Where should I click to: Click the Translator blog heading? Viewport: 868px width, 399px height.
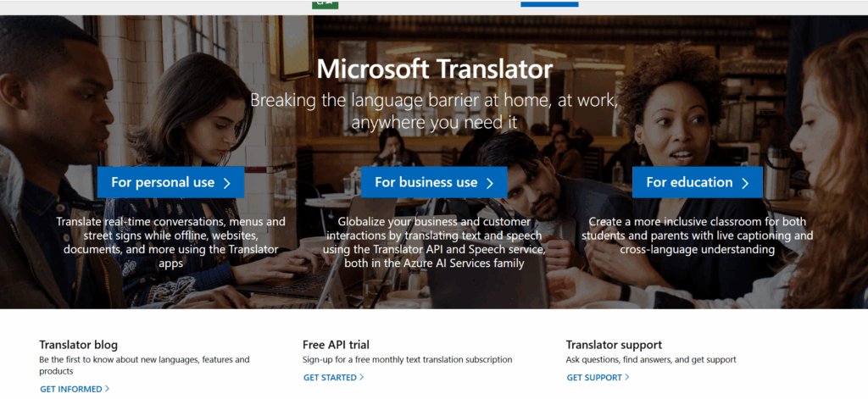79,345
